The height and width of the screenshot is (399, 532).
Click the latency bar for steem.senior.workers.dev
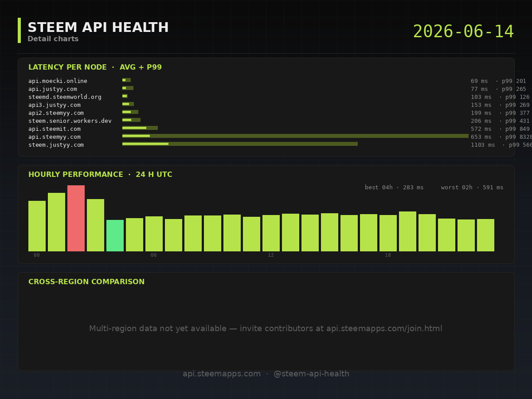point(131,120)
